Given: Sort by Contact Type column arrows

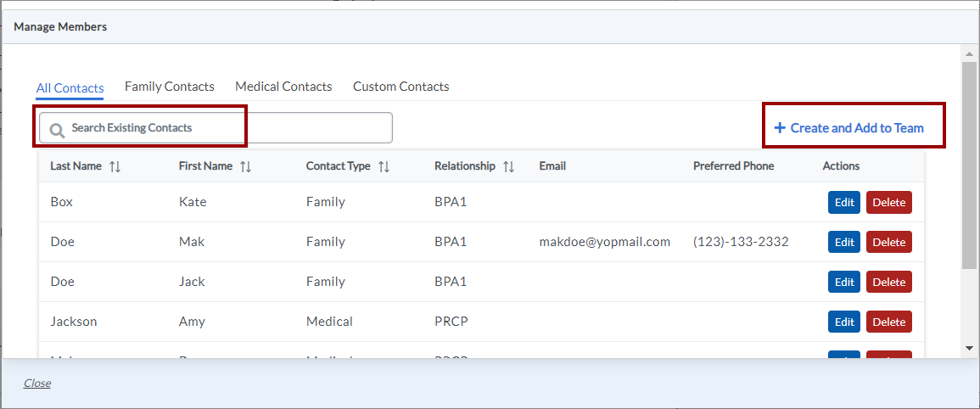Looking at the screenshot, I should (x=384, y=167).
